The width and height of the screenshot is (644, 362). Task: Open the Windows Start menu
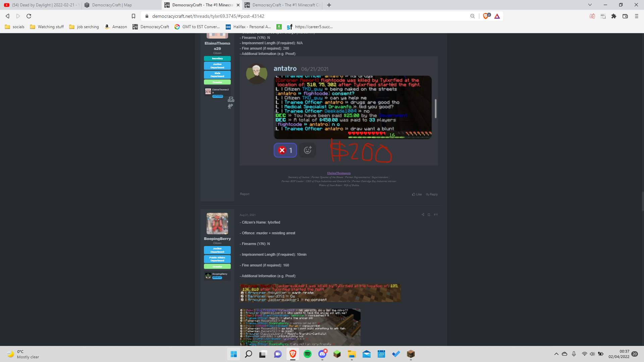pos(234,354)
